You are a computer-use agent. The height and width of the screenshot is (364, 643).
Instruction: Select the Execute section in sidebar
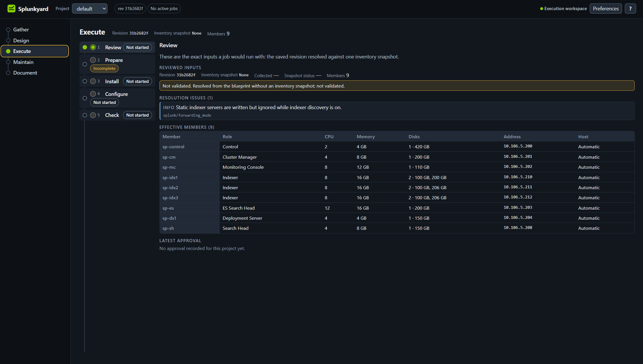pos(35,51)
